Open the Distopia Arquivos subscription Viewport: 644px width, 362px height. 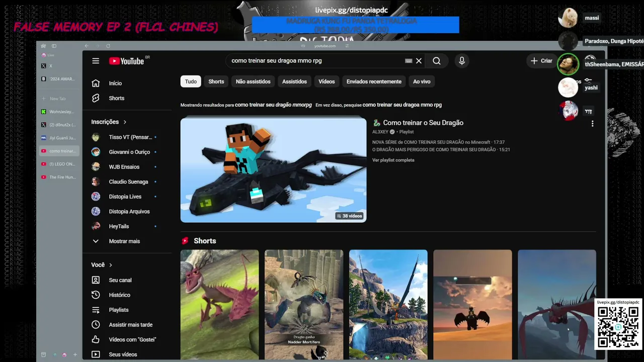[x=129, y=212]
